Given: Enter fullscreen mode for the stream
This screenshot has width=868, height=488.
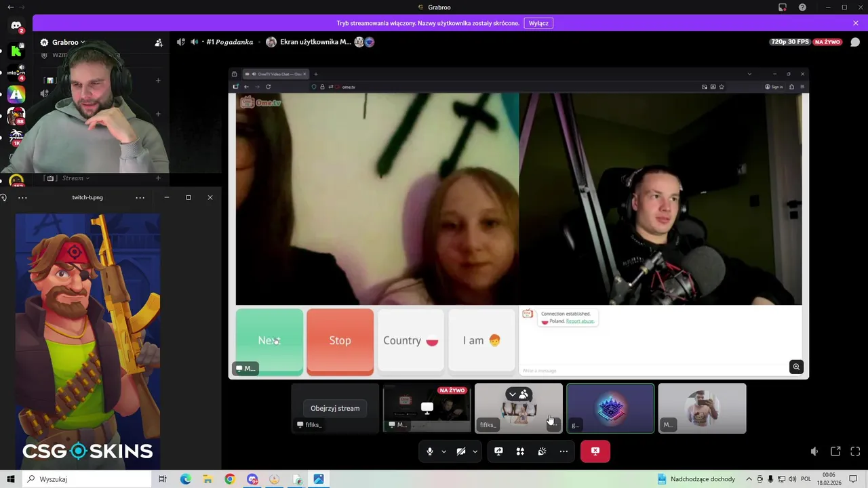Looking at the screenshot, I should pyautogui.click(x=855, y=451).
